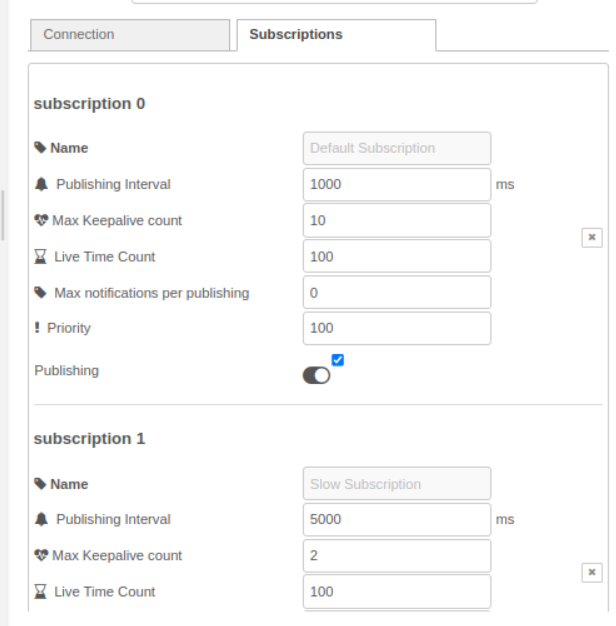The image size is (616, 626).
Task: Focus the Priority input field for subscription 0
Action: click(396, 328)
